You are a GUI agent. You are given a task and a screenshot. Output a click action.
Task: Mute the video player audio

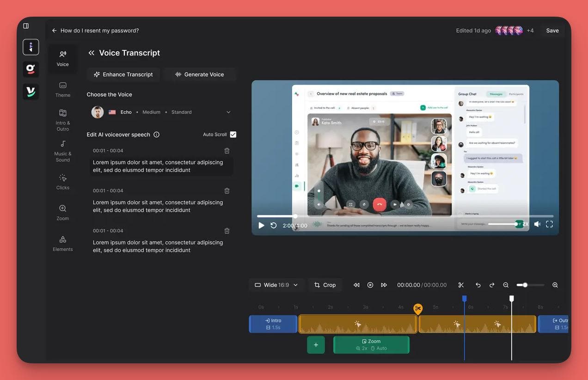point(537,224)
